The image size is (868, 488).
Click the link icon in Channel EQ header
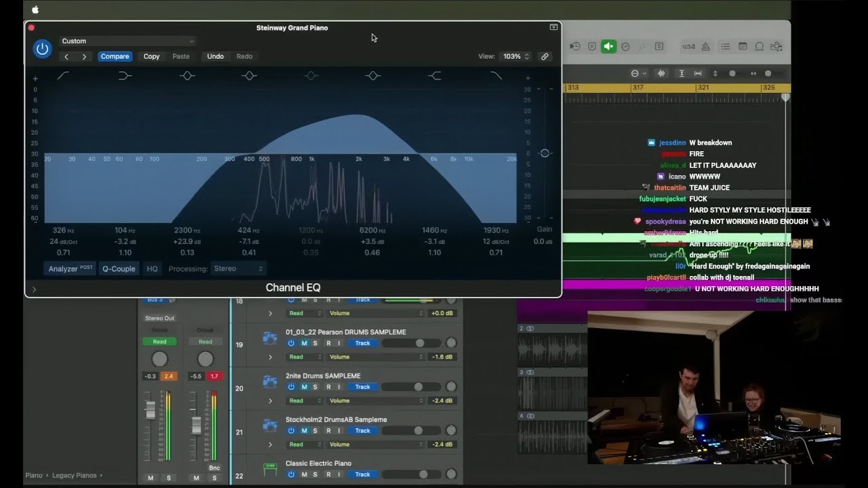[x=545, y=56]
